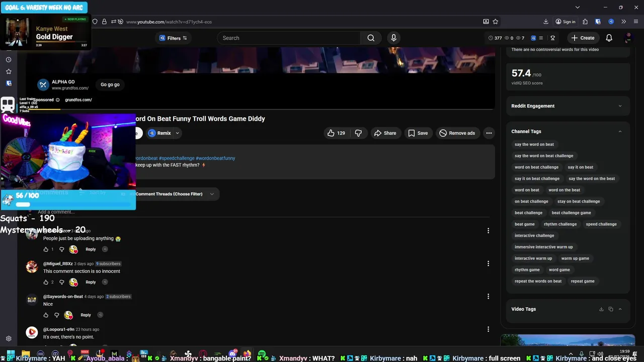Open the three-dot menu on Loopora1-e9n's comment
Screen dimensions: 644x362
488,329
